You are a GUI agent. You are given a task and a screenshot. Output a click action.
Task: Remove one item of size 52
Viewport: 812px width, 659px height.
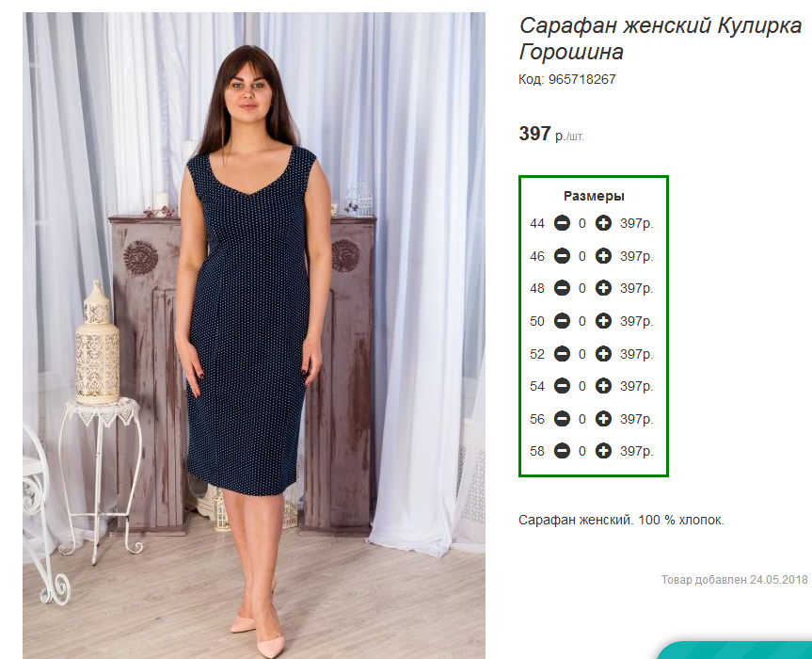pyautogui.click(x=562, y=354)
